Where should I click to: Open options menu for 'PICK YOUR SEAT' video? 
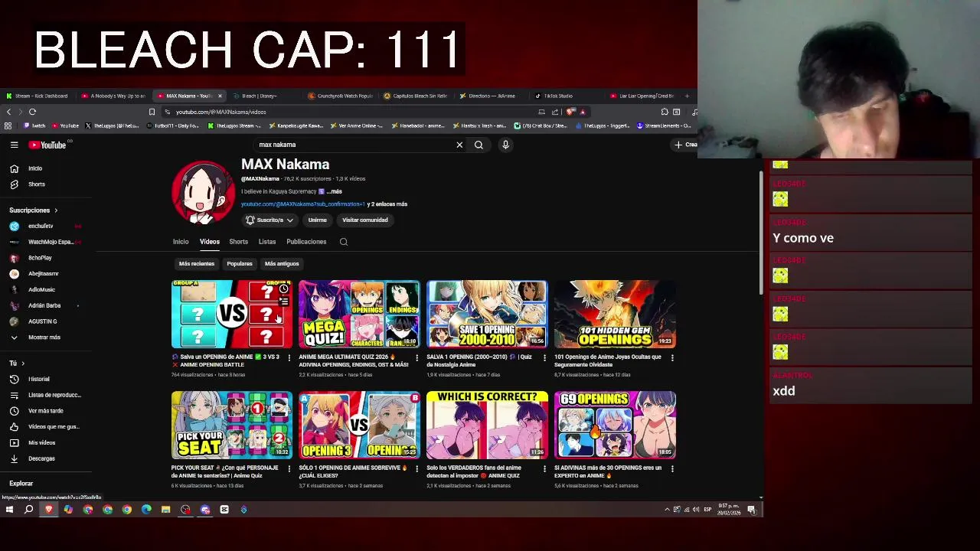[x=289, y=468]
